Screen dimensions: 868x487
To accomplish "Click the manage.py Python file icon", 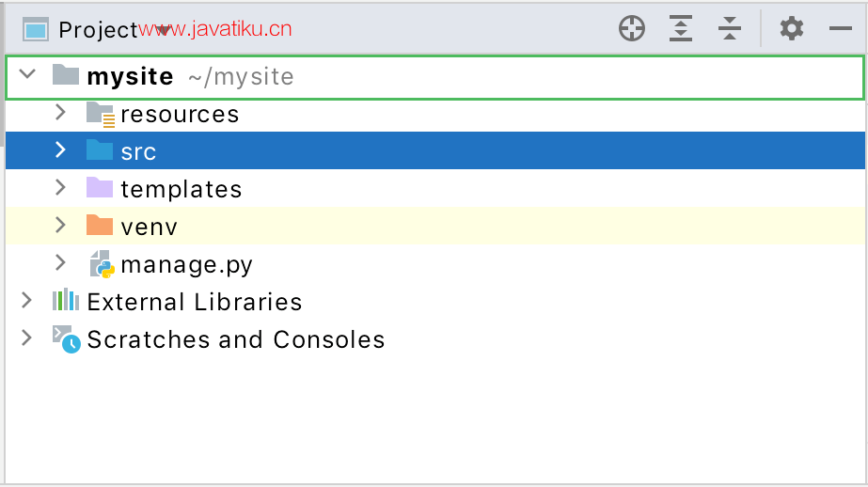I will click(101, 264).
